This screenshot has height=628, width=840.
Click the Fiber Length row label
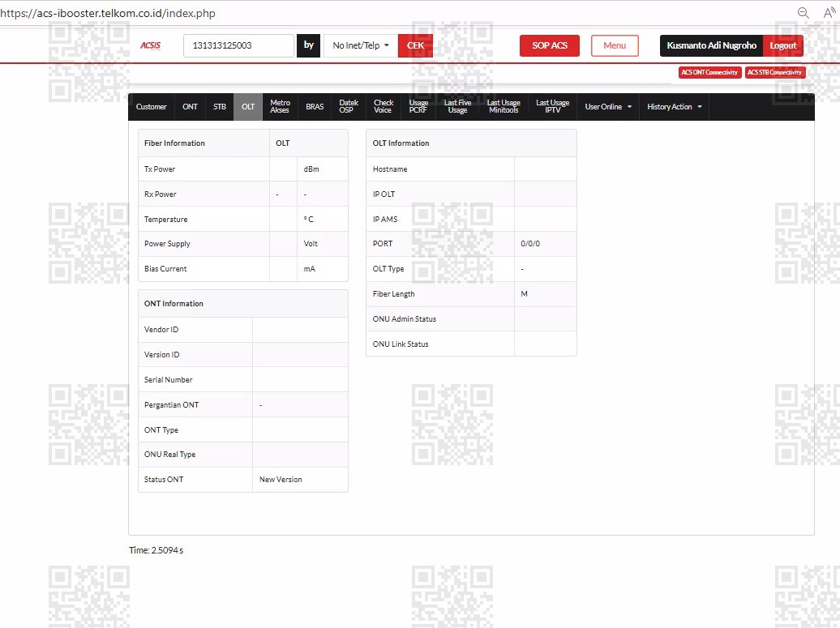[x=394, y=294]
